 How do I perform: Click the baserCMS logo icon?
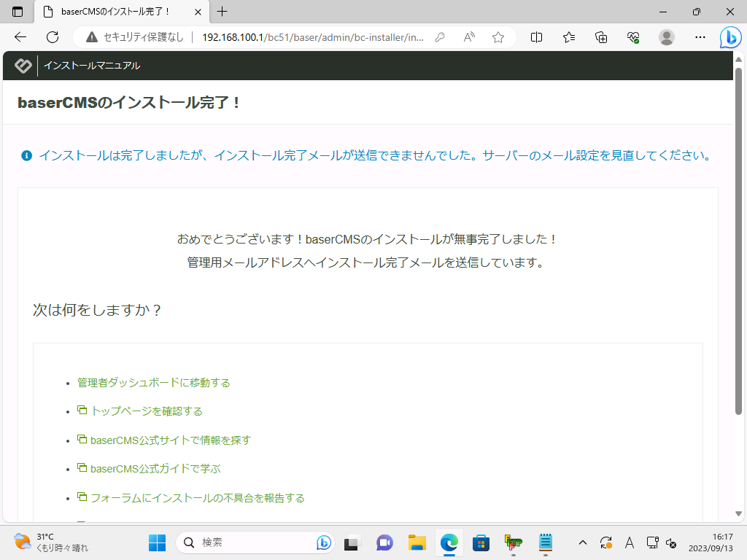coord(23,66)
